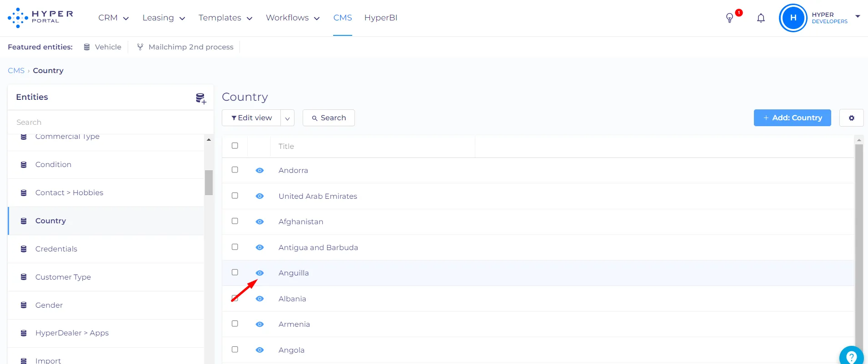Go to the CMS tab
The height and width of the screenshot is (364, 868).
coord(343,18)
